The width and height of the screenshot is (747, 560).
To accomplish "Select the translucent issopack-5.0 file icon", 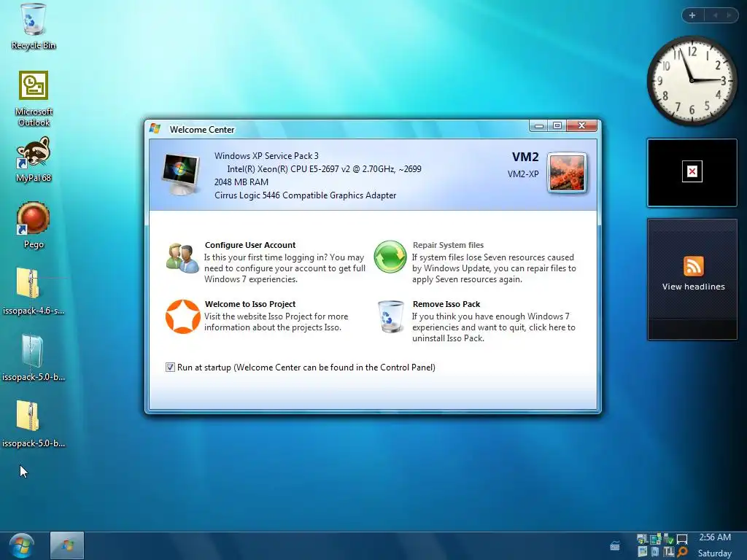I will pos(33,351).
